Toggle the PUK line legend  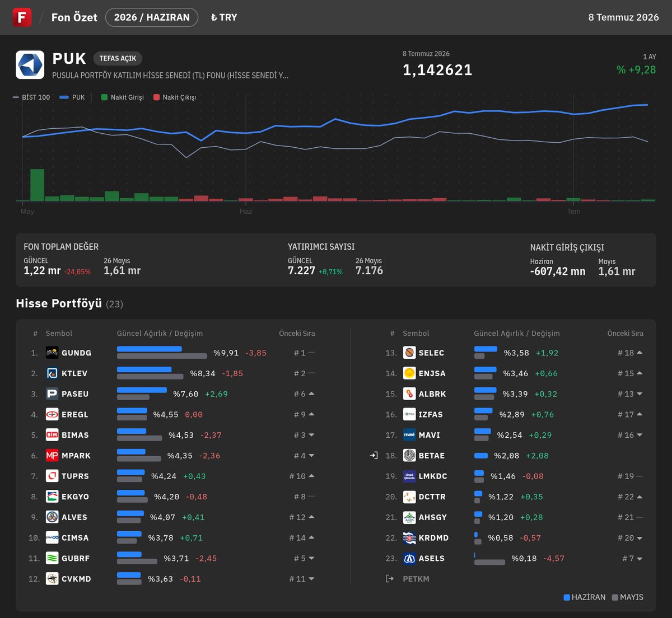pyautogui.click(x=72, y=97)
